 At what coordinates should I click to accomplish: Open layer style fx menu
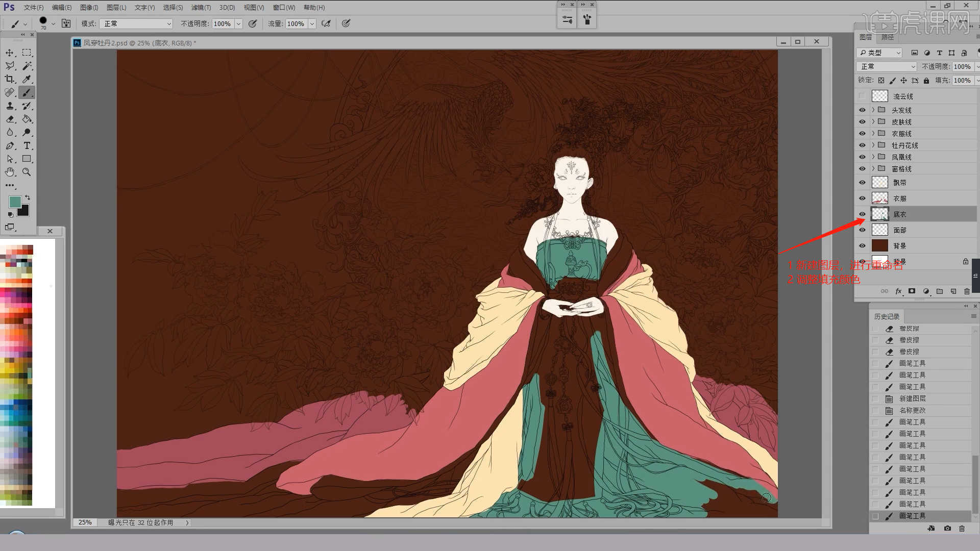(x=898, y=291)
